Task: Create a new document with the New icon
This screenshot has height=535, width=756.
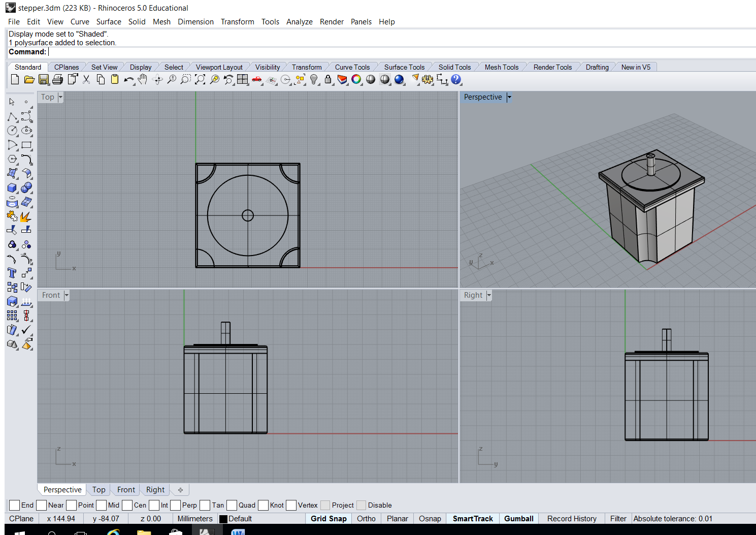Action: point(15,79)
